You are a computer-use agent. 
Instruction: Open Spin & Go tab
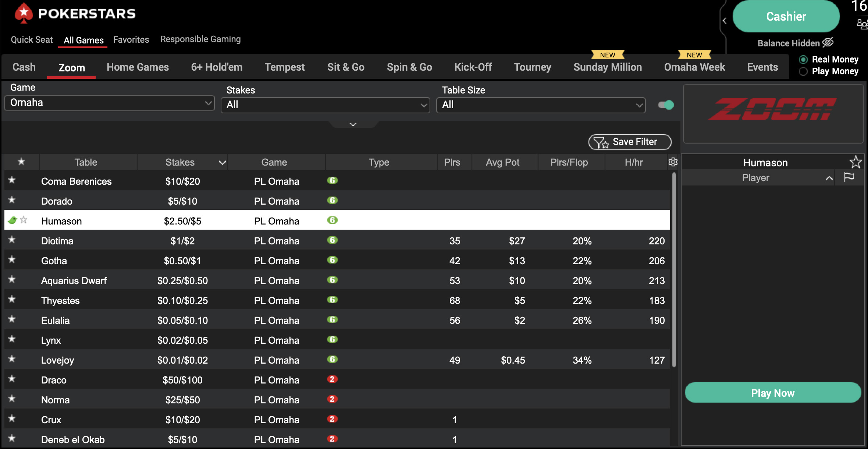(409, 67)
